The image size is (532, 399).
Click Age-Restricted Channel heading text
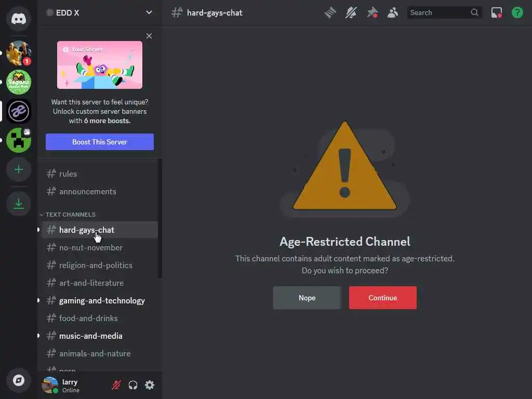(345, 242)
